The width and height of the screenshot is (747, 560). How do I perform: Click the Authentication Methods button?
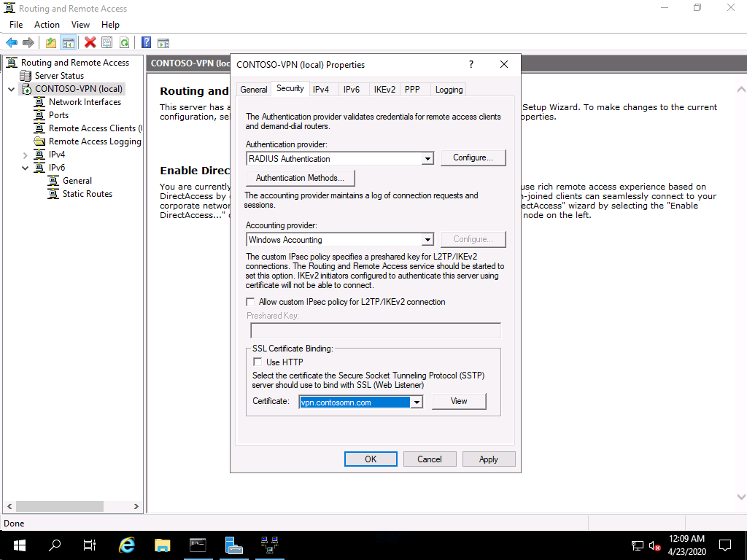coord(301,178)
